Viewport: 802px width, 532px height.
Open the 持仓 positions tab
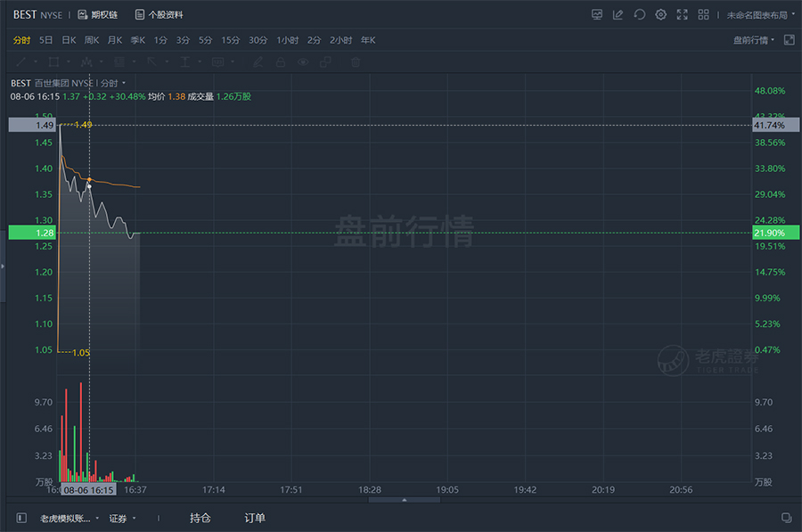200,519
